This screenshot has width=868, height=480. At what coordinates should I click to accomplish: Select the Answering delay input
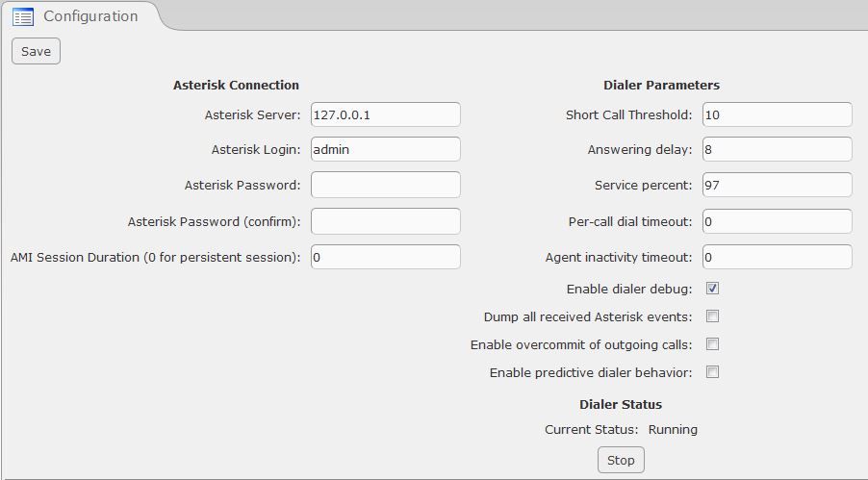pos(778,149)
